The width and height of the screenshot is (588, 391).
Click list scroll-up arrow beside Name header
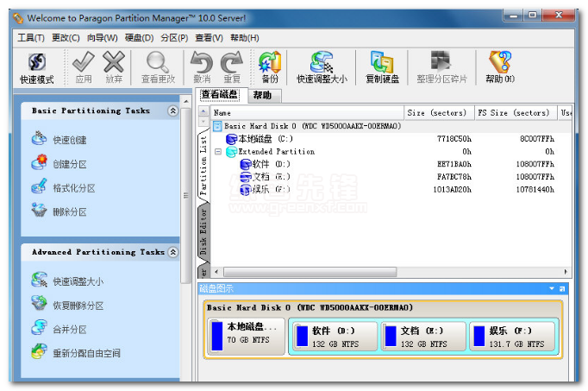[x=203, y=111]
